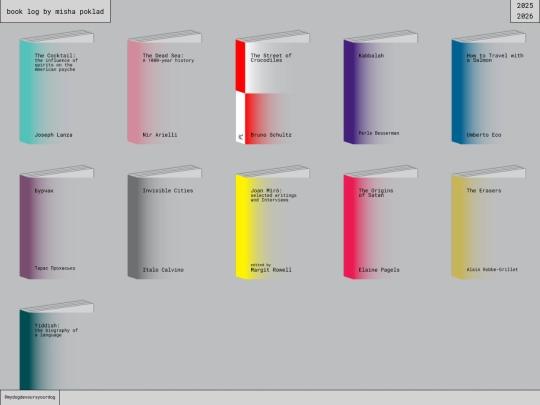The width and height of the screenshot is (540, 405).
Task: Open the yellow Joan Miró book
Action: 273,223
